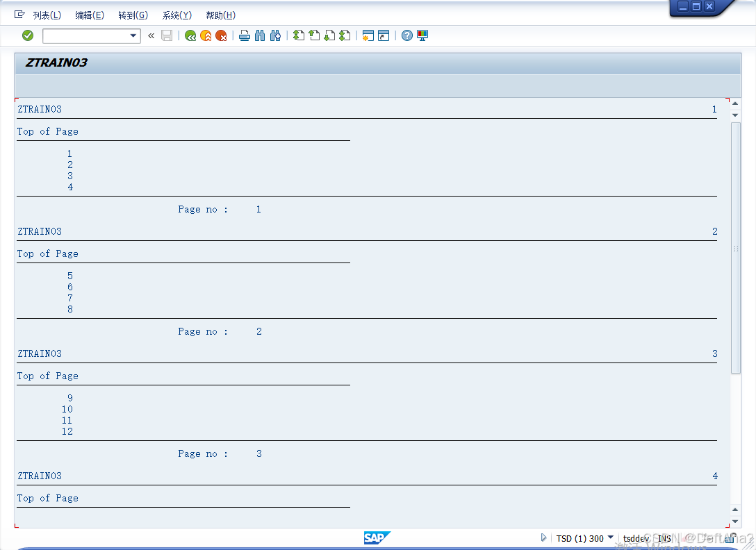Click the list line with value 4
The height and width of the screenshot is (550, 756).
[x=70, y=187]
